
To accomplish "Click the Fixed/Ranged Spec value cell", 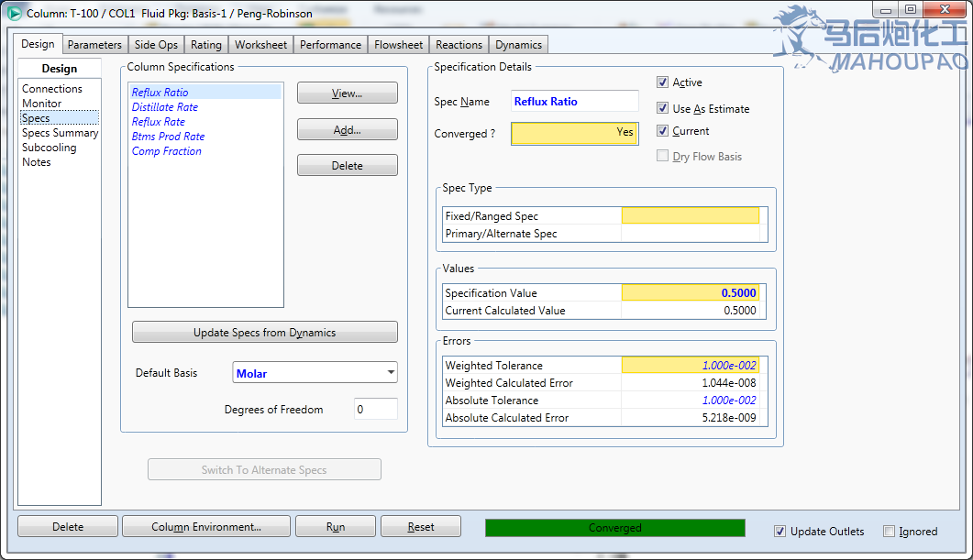I will (690, 215).
